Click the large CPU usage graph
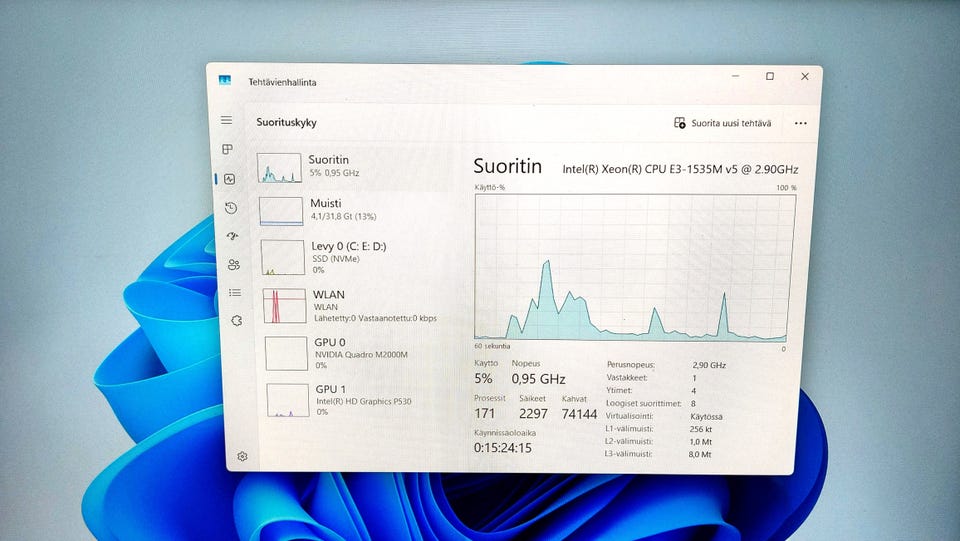Screen dimensions: 960x541 click(x=634, y=267)
